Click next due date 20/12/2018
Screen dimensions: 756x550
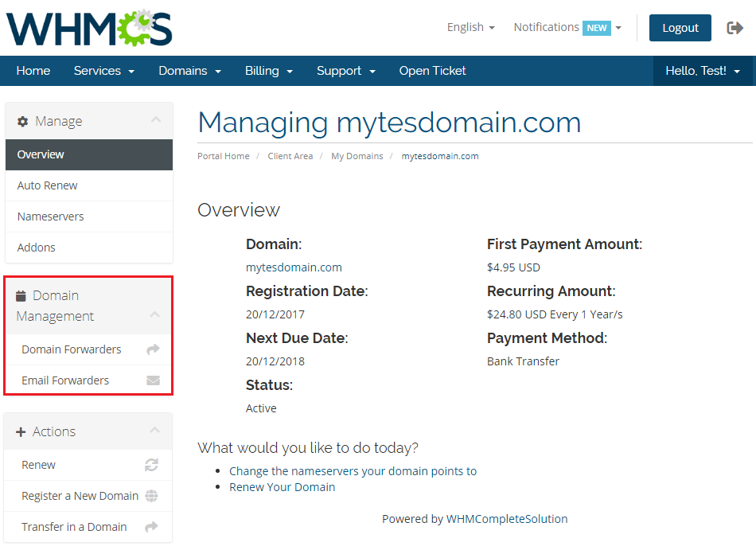(275, 361)
